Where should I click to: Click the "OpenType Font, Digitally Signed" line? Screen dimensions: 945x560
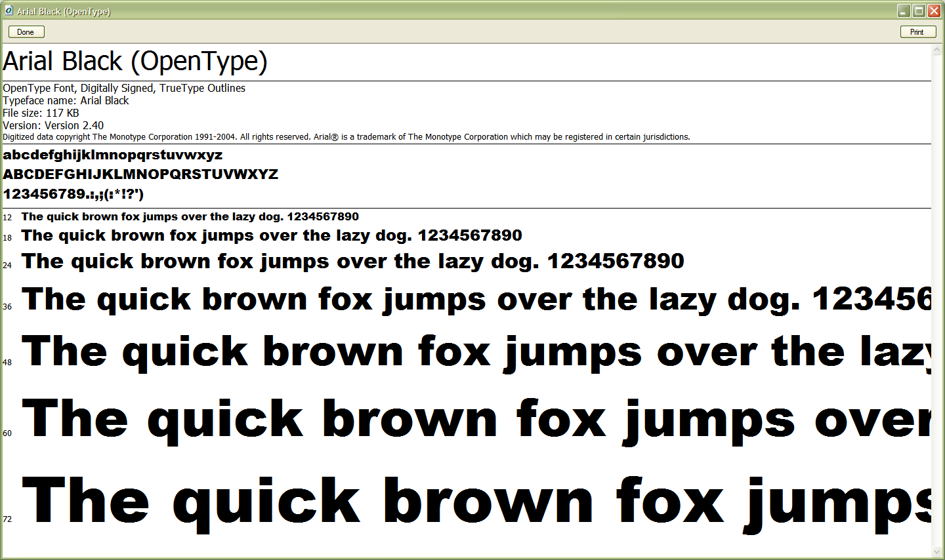point(124,88)
